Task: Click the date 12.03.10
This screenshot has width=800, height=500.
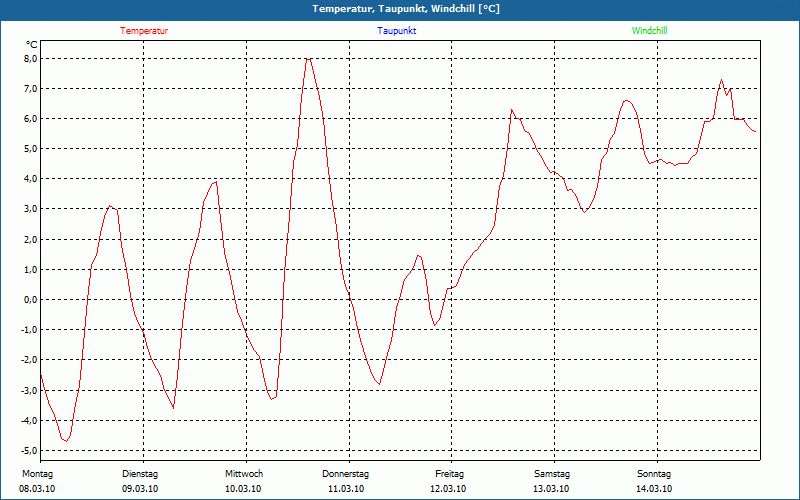Action: click(448, 489)
